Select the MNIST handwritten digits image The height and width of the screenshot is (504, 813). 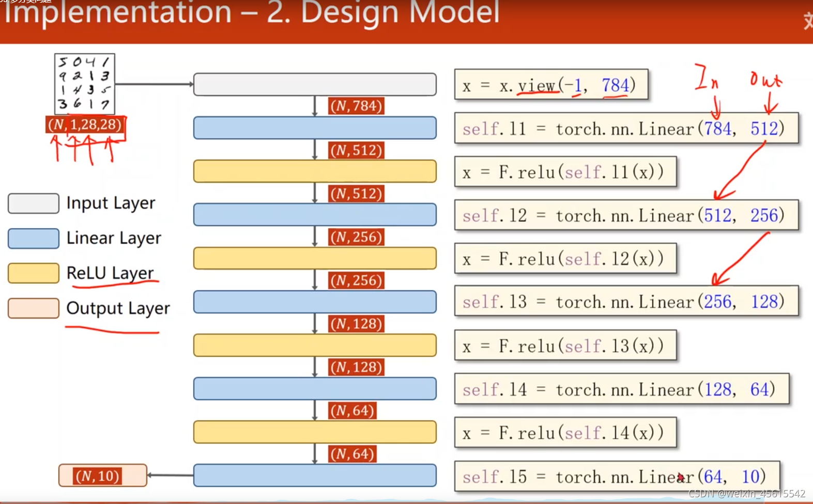tap(85, 84)
